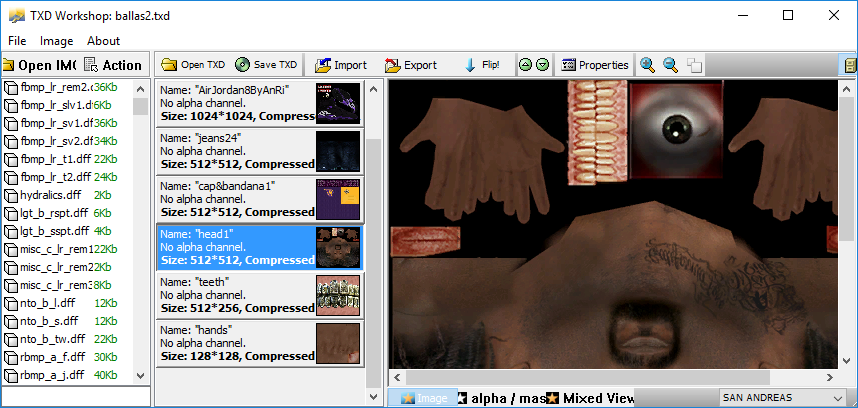
Task: Click the preview vertical scroll-up arrow
Action: (846, 89)
